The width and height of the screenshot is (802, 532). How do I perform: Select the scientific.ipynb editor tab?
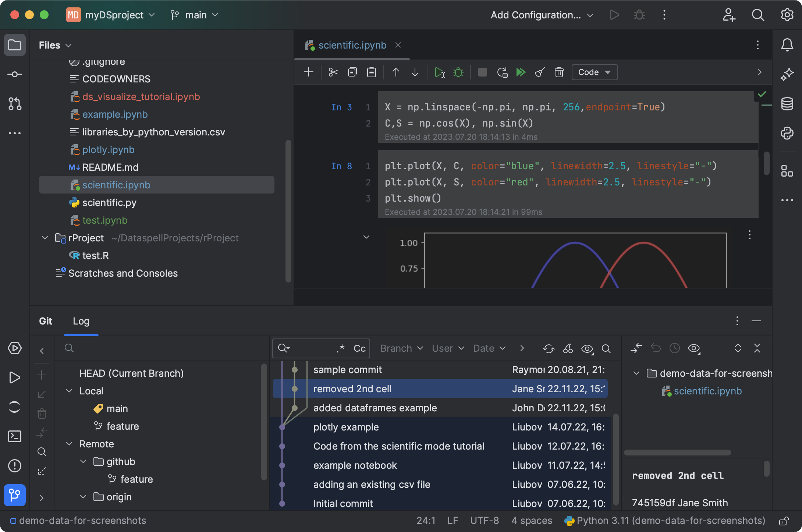click(352, 45)
